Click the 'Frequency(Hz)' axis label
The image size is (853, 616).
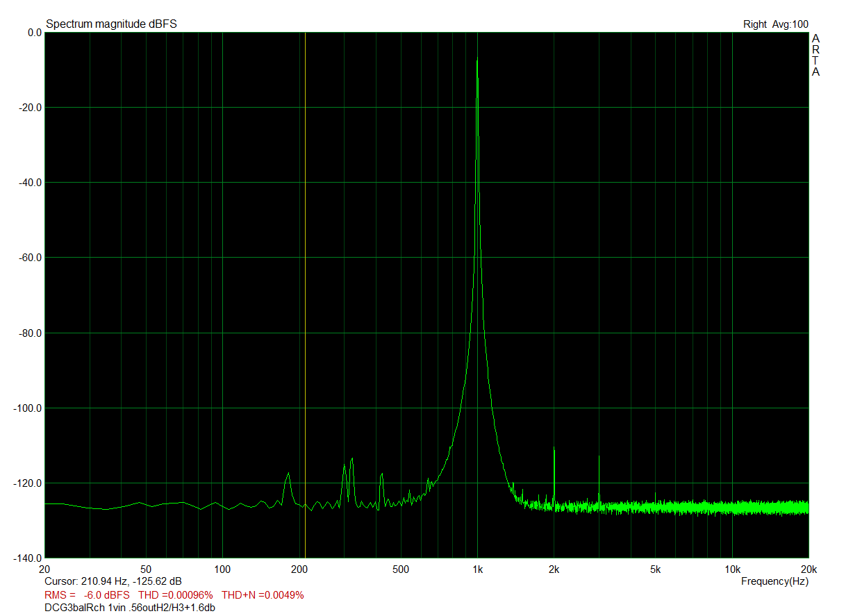point(775,581)
